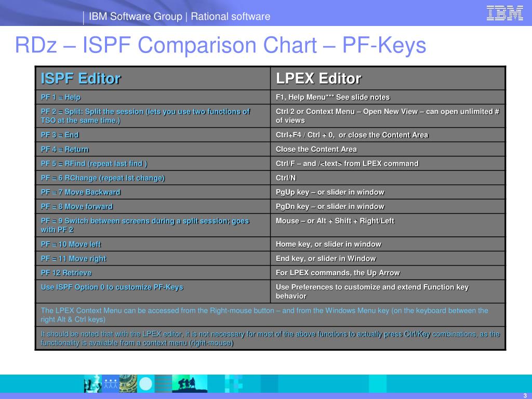532x399 pixels.
Task: Select the 'LPEX Editor' column header
Action: point(388,78)
